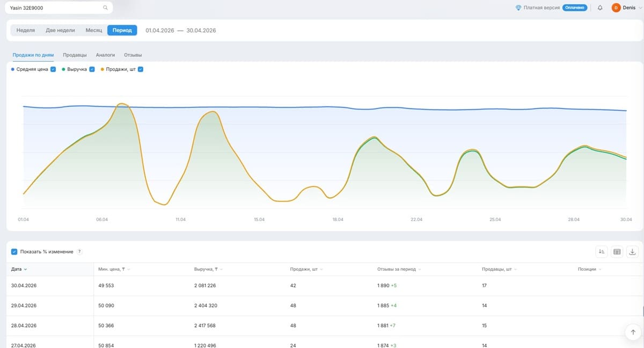Screen dimensions: 644x348
Task: Click the Платная версия link
Action: (541, 8)
